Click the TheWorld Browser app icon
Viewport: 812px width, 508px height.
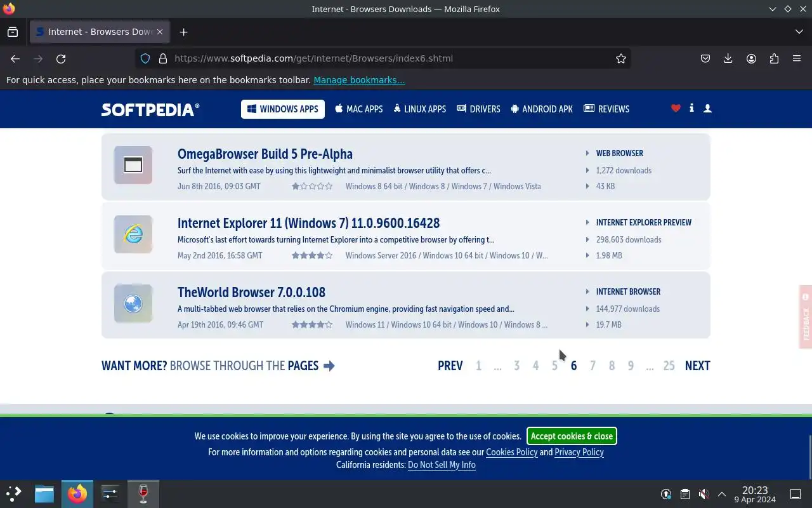pyautogui.click(x=133, y=304)
